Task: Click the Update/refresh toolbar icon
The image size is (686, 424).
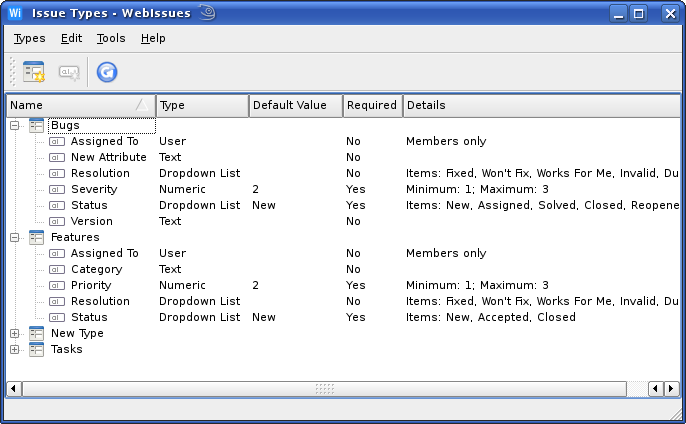Action: (x=107, y=72)
